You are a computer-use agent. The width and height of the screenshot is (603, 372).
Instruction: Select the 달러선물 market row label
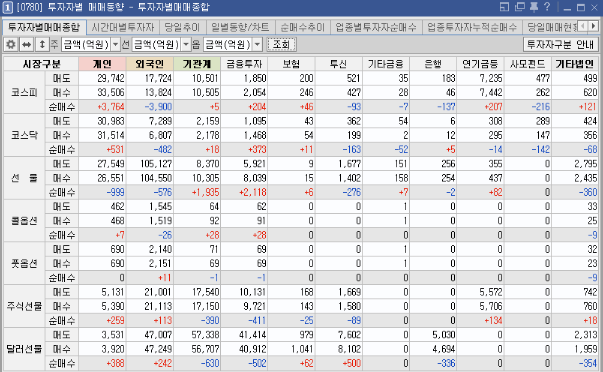click(x=24, y=349)
